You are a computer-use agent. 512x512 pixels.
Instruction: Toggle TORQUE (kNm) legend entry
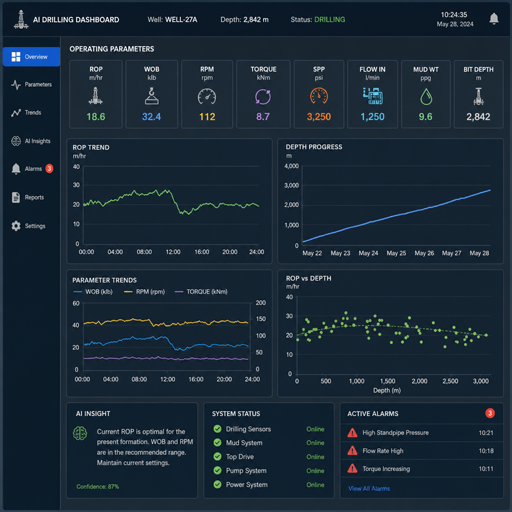[x=201, y=292]
